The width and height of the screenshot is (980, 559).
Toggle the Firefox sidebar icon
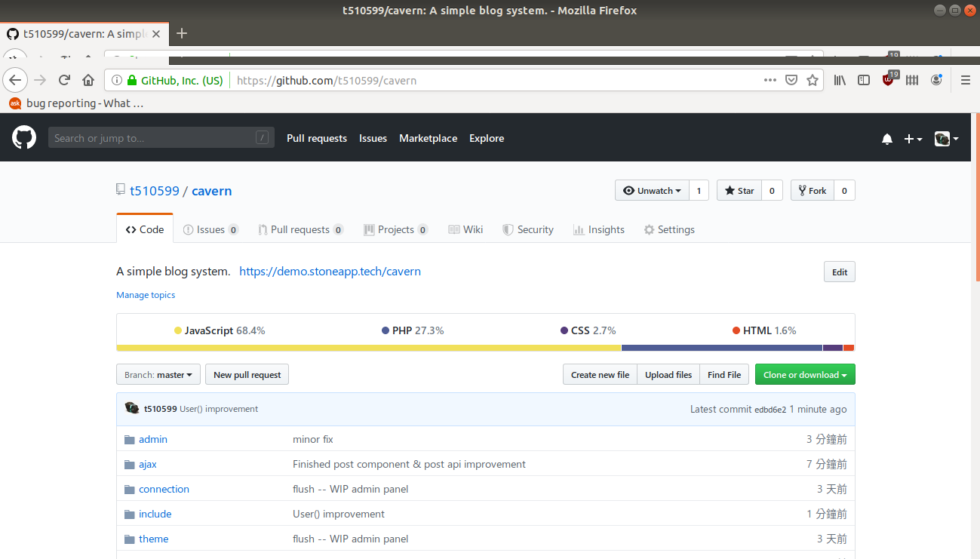[x=864, y=80]
